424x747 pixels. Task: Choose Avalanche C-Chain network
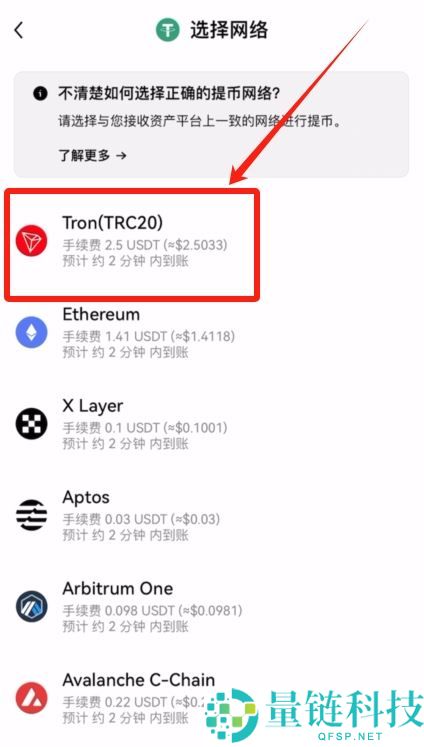click(212, 698)
